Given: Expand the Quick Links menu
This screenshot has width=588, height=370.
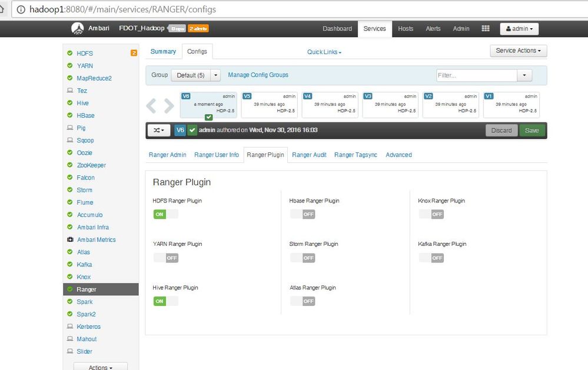Looking at the screenshot, I should click(324, 52).
